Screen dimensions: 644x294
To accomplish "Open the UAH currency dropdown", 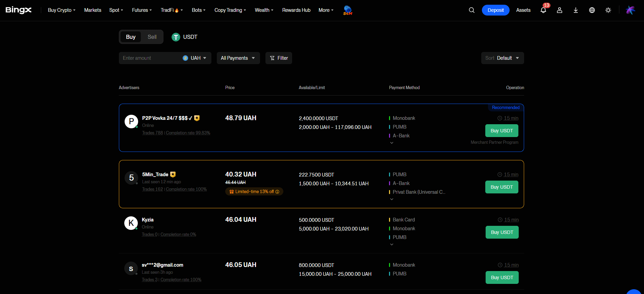I will [x=195, y=58].
